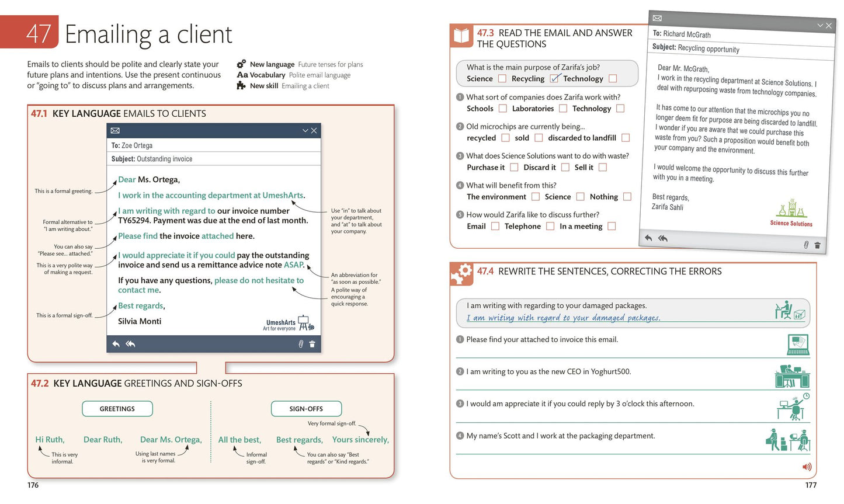Click the gears icon beside 47.4

click(462, 273)
